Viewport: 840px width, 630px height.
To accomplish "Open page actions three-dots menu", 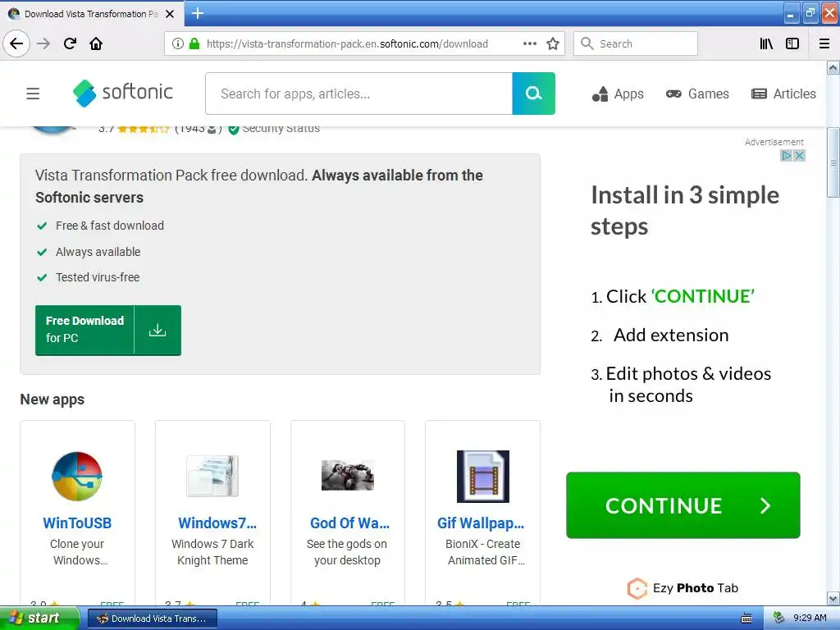I will click(530, 43).
